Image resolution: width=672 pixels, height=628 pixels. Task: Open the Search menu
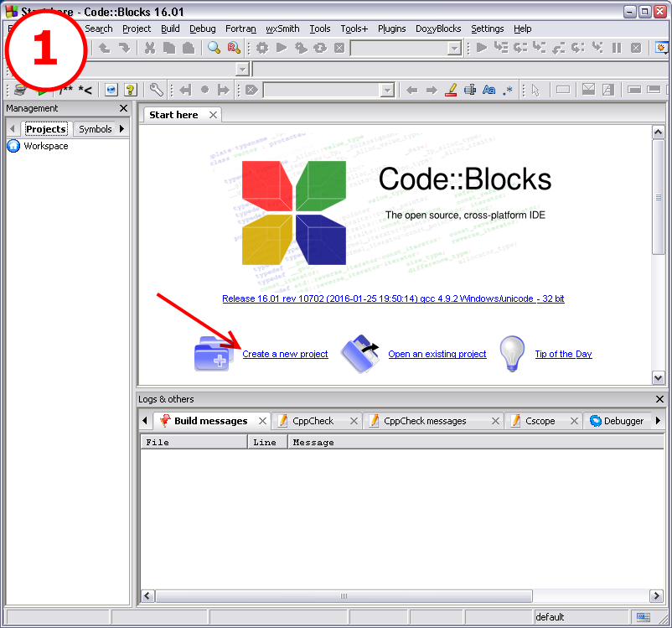click(99, 29)
